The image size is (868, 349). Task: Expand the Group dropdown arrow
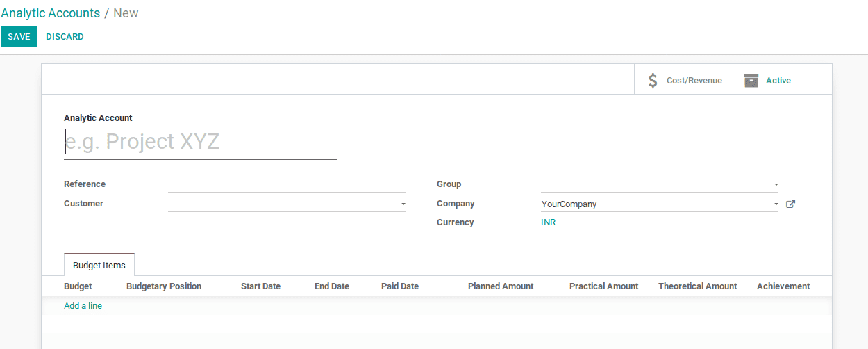(776, 185)
